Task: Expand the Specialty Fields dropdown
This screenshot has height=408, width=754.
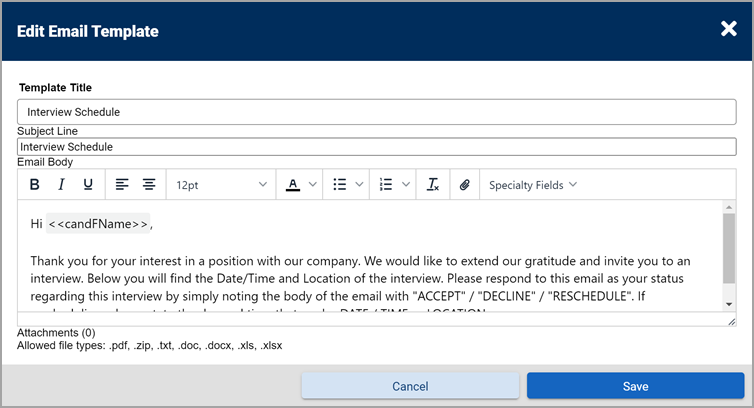Action: click(533, 185)
